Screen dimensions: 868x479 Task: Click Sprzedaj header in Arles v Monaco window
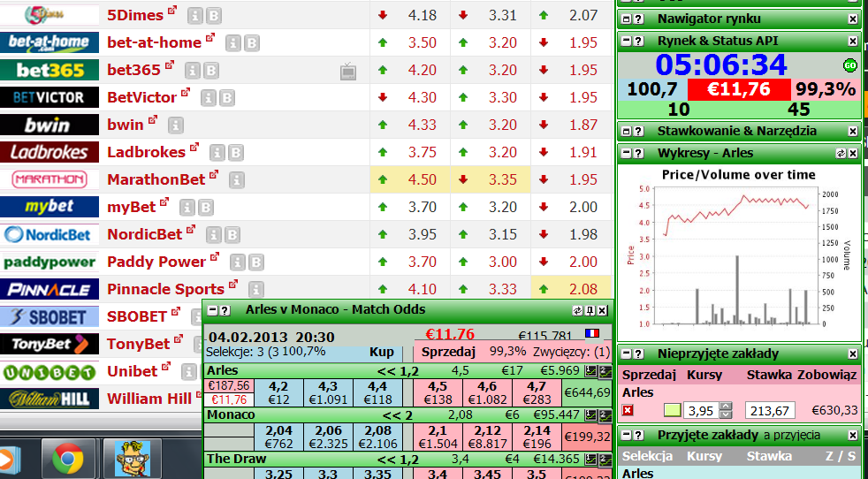[448, 353]
